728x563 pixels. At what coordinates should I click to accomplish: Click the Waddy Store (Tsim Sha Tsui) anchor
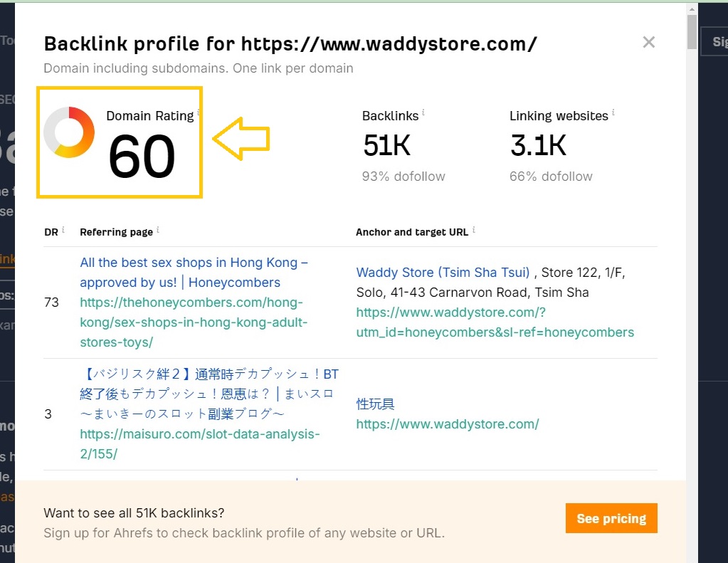coord(443,273)
